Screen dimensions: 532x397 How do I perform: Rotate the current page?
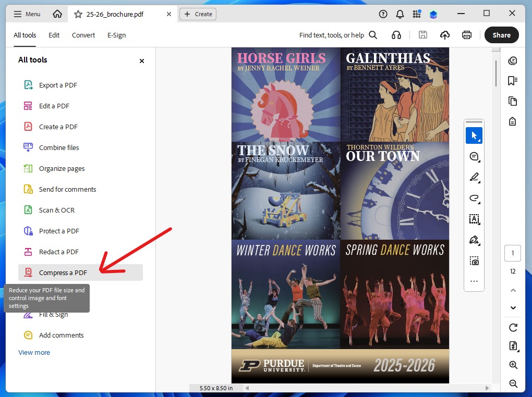513,328
